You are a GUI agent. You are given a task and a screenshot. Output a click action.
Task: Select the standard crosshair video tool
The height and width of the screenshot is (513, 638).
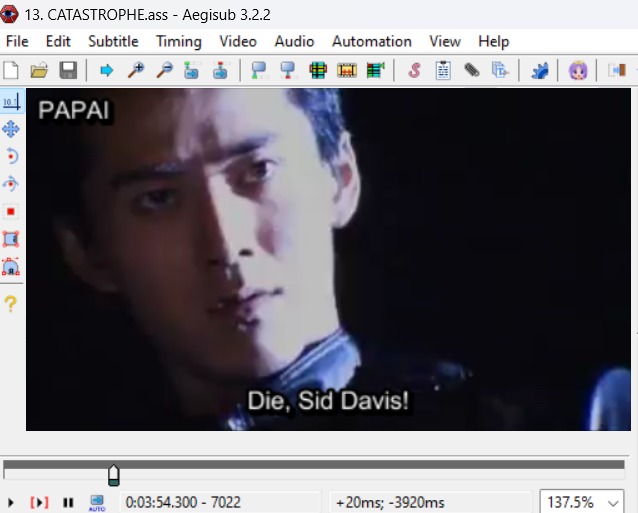point(11,102)
